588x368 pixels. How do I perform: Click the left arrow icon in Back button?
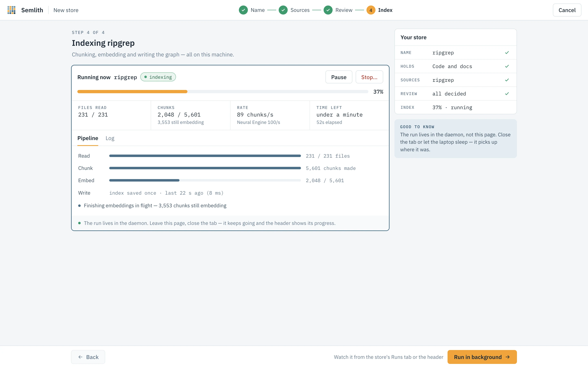80,357
